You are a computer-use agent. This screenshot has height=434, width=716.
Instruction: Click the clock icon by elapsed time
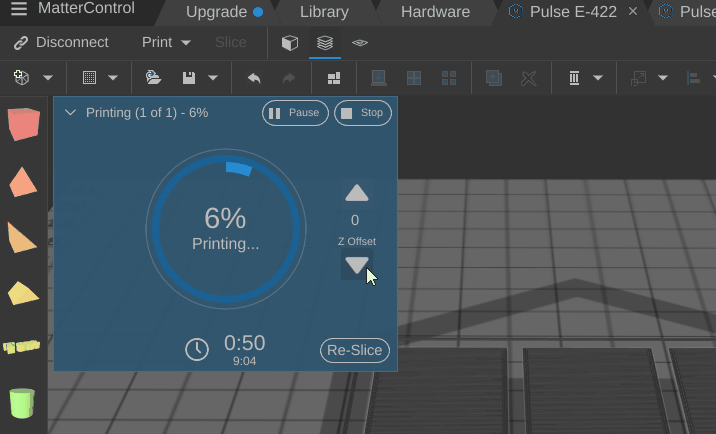[197, 350]
